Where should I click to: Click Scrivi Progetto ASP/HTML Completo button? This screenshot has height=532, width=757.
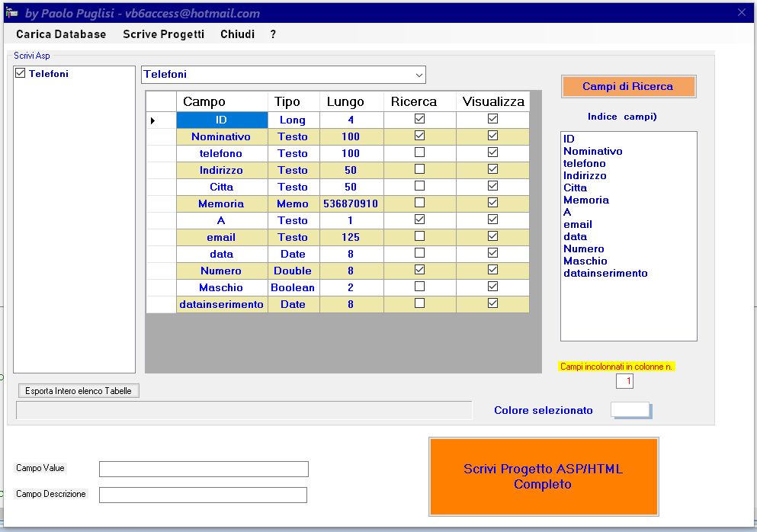coord(544,476)
